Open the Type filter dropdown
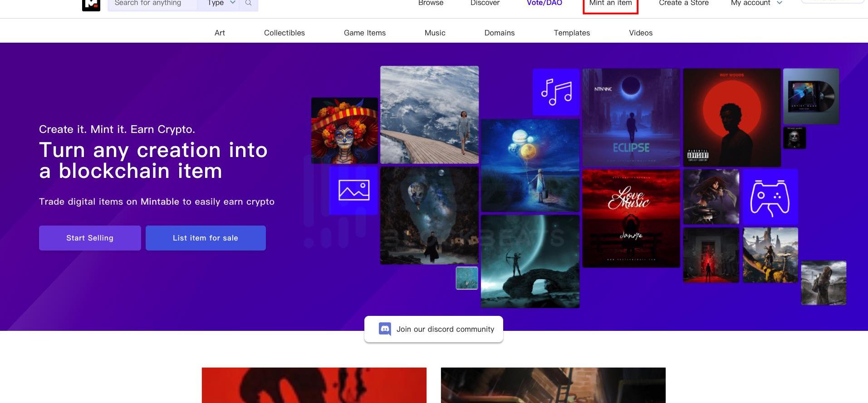 coord(221,3)
